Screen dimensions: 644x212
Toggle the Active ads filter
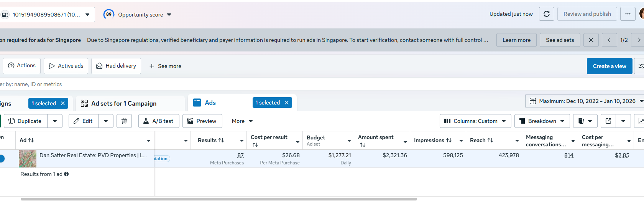[66, 66]
